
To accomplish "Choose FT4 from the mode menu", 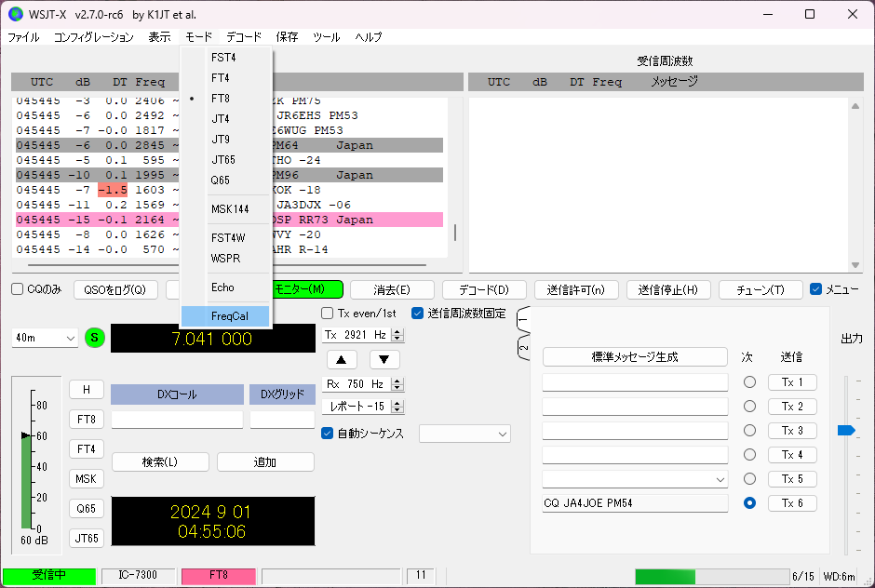I will click(x=225, y=77).
